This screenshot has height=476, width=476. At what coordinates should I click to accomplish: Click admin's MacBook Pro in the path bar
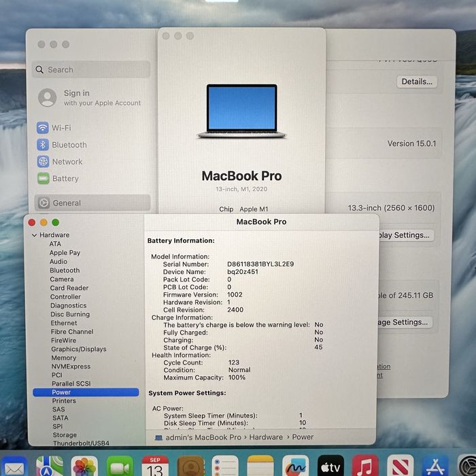pyautogui.click(x=203, y=437)
